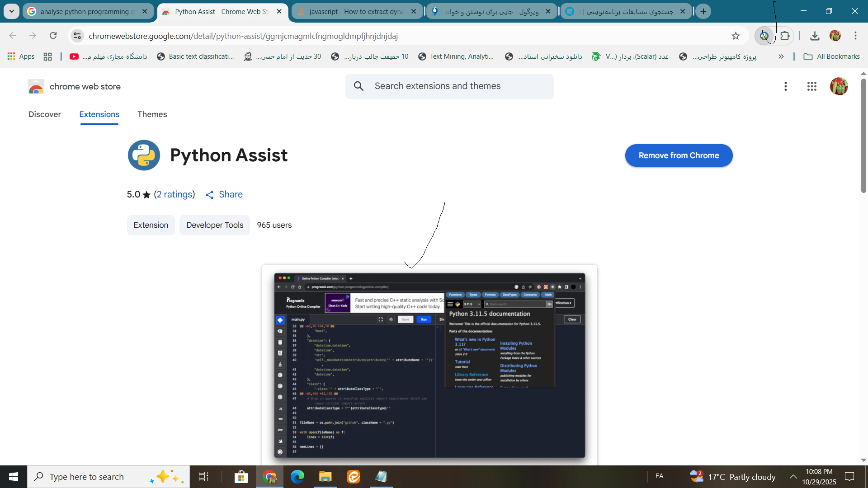Click the Python Assist screenshot preview
The width and height of the screenshot is (868, 488).
point(429,365)
